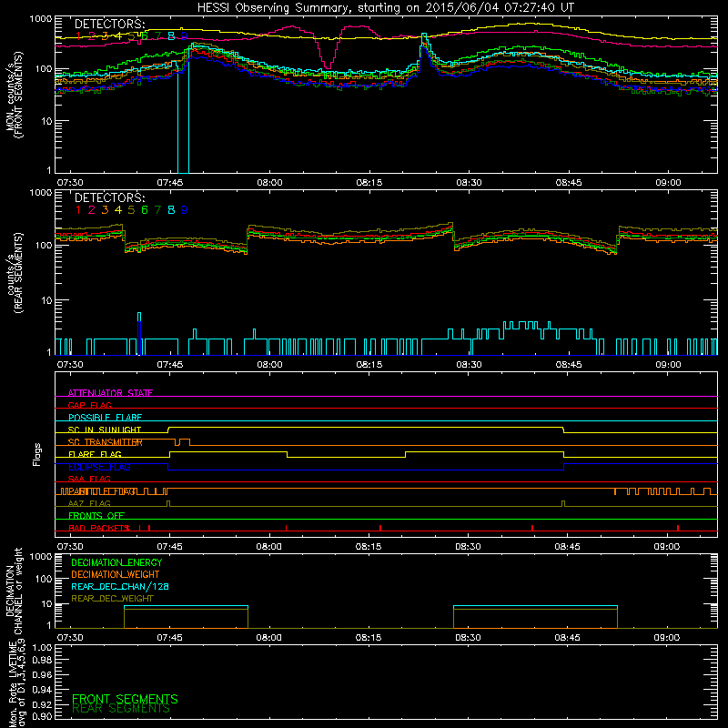Select the BAD PACKETS flag label
This screenshot has width=728, height=728.
tap(98, 528)
